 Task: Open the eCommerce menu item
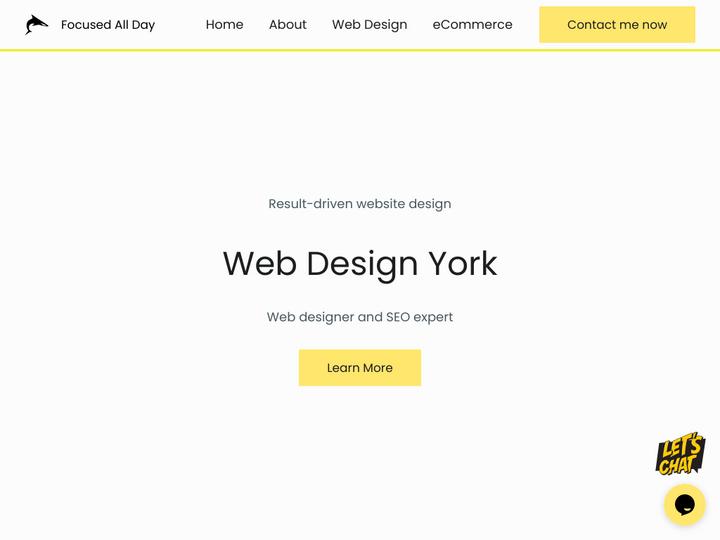pos(472,25)
